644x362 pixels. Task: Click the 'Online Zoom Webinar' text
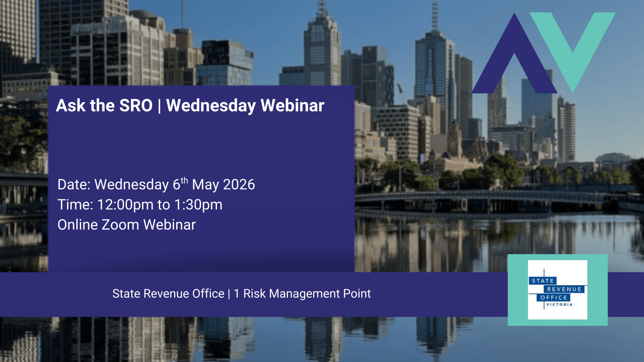[127, 224]
